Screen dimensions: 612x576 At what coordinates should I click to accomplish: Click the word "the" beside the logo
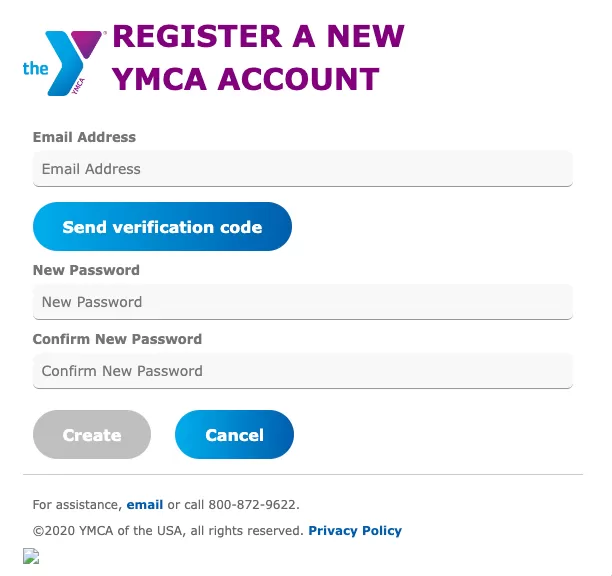coord(35,68)
